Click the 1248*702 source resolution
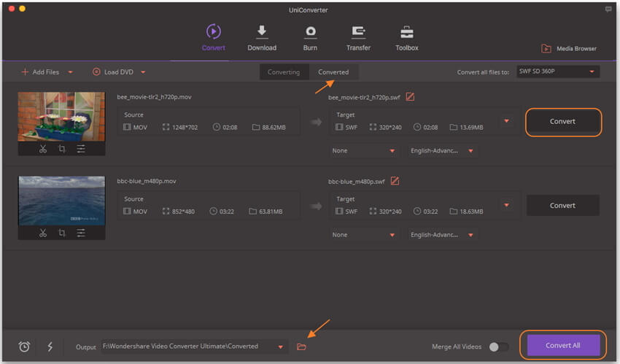 tap(185, 127)
